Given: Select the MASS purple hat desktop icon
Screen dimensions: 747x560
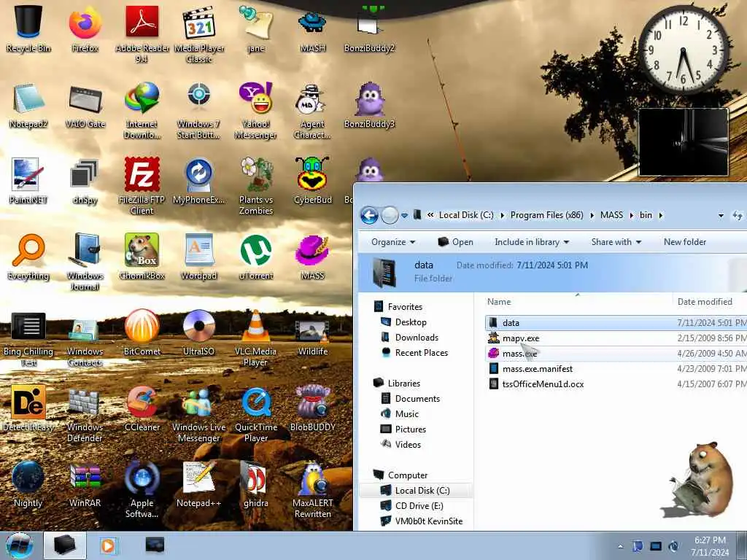Looking at the screenshot, I should point(312,257).
